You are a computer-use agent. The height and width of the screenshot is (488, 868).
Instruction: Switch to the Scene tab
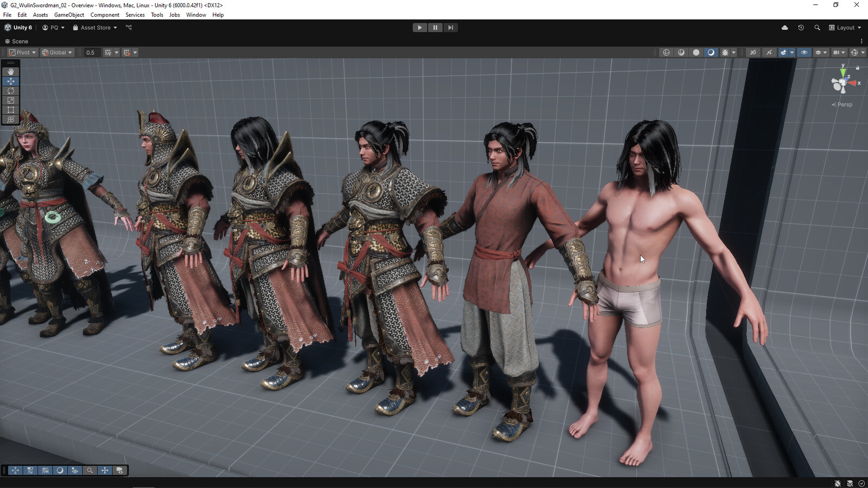(x=16, y=41)
